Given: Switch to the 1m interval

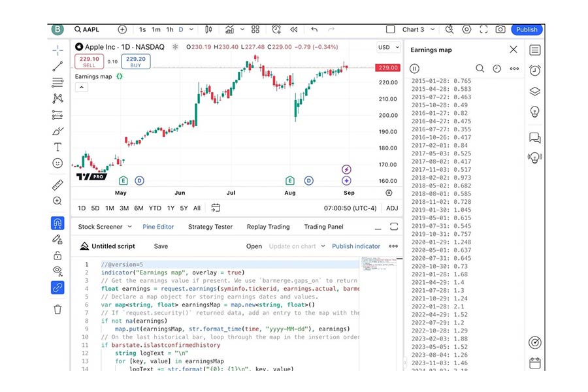Looking at the screenshot, I should point(156,29).
